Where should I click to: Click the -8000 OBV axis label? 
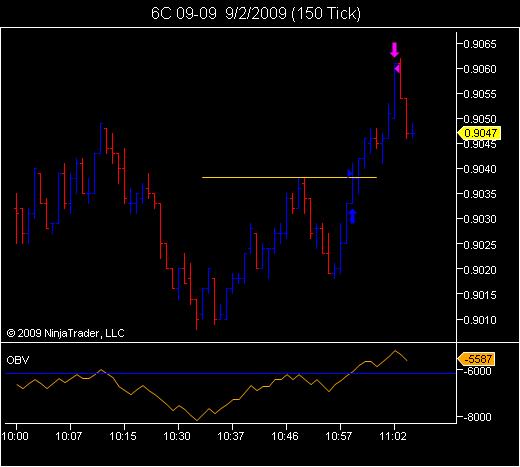click(477, 417)
